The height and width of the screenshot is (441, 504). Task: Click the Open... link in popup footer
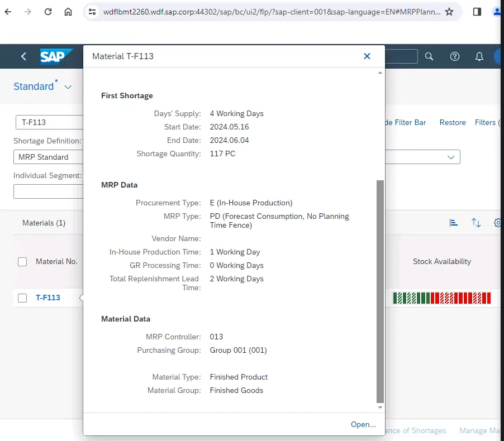[x=363, y=425]
